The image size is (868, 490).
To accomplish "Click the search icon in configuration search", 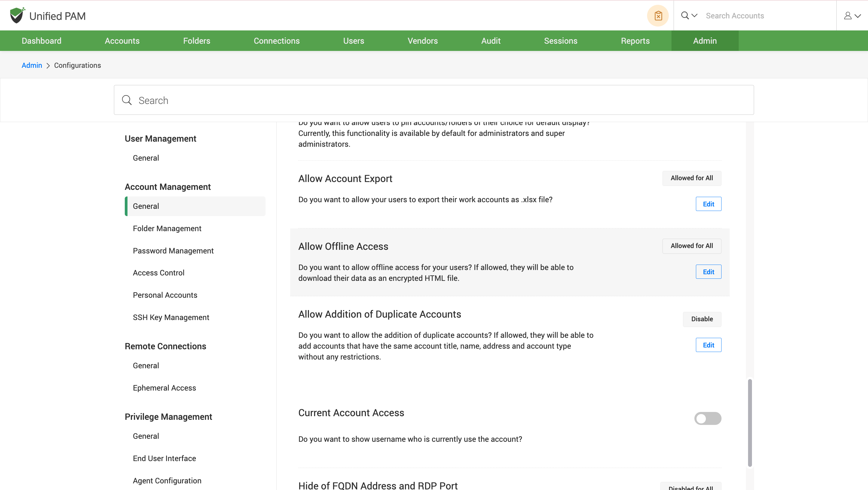I will pyautogui.click(x=127, y=100).
